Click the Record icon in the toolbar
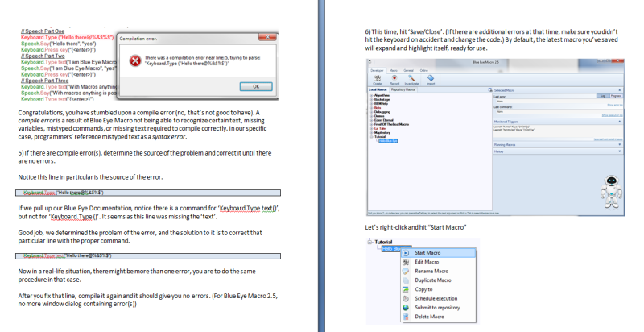 tap(394, 78)
